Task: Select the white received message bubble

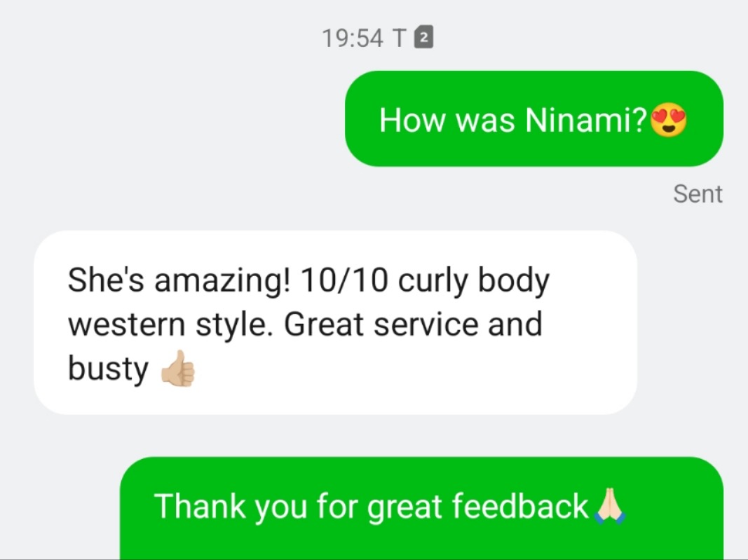Action: click(335, 322)
